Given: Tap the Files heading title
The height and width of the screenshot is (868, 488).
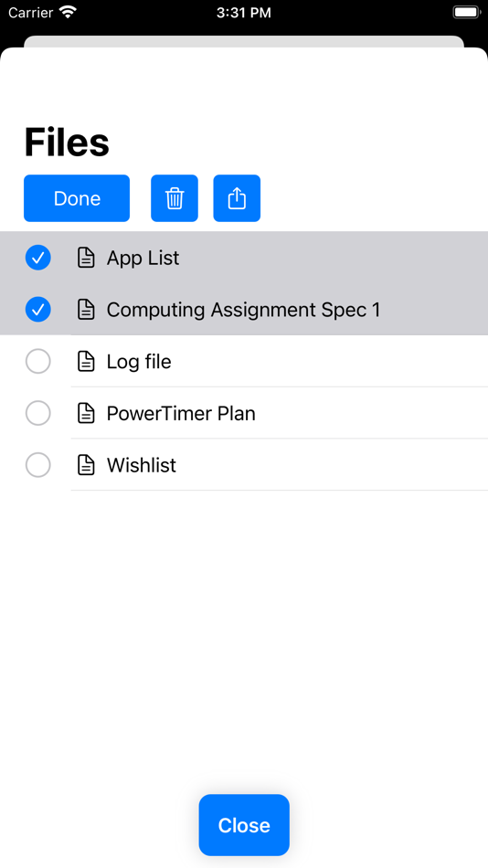Looking at the screenshot, I should [x=67, y=143].
